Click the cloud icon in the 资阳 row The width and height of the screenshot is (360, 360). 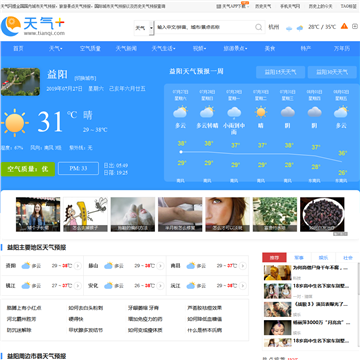(x=26, y=266)
